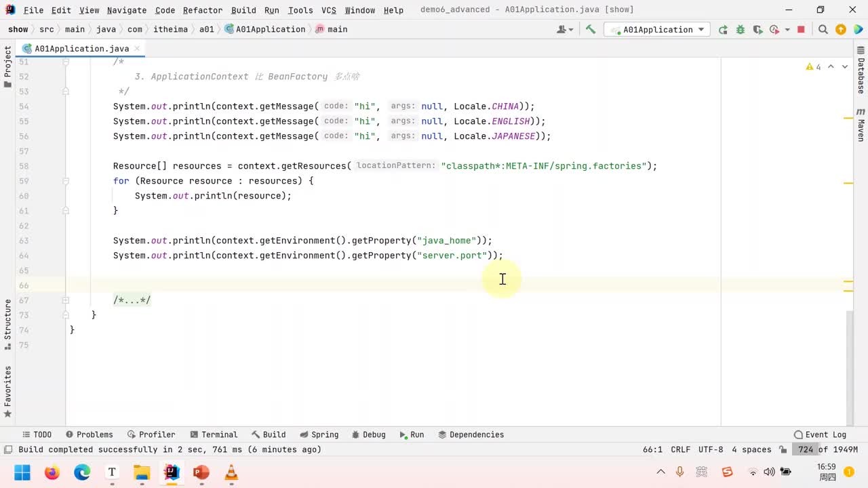Open the Window menu
868x488 pixels.
coord(360,10)
